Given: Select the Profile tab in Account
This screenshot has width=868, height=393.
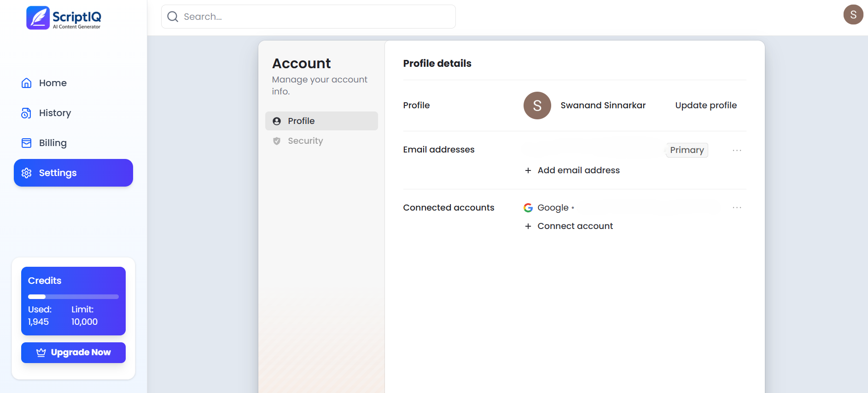Looking at the screenshot, I should point(321,121).
